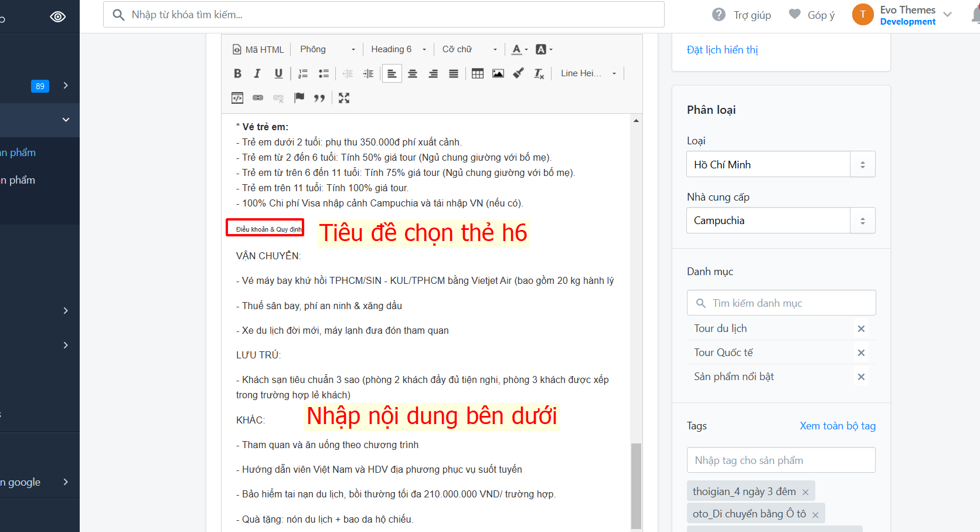
Task: Expand the google sidebar menu item
Action: tap(66, 482)
